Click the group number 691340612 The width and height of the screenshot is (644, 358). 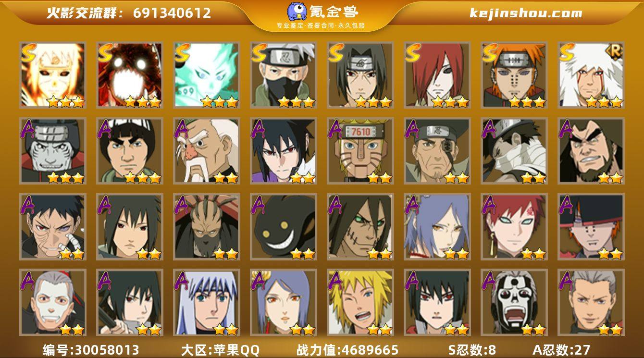tap(172, 13)
